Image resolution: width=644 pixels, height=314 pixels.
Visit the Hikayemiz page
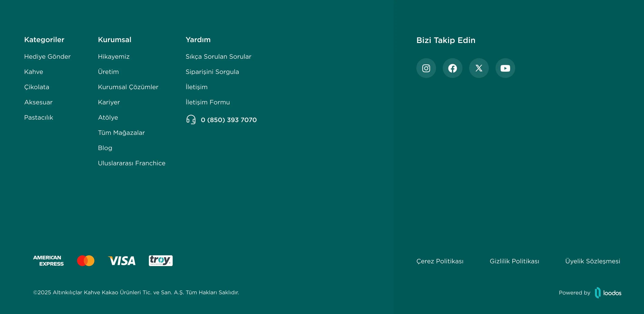(114, 57)
